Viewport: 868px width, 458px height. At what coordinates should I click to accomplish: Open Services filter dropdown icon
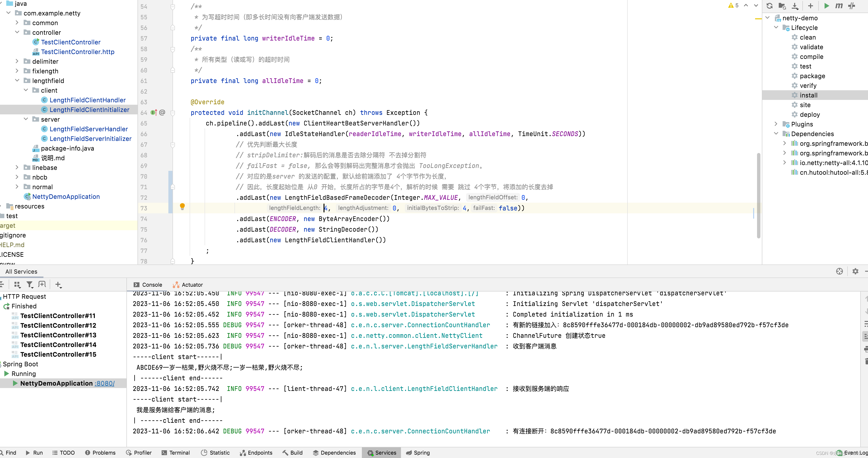(x=30, y=285)
